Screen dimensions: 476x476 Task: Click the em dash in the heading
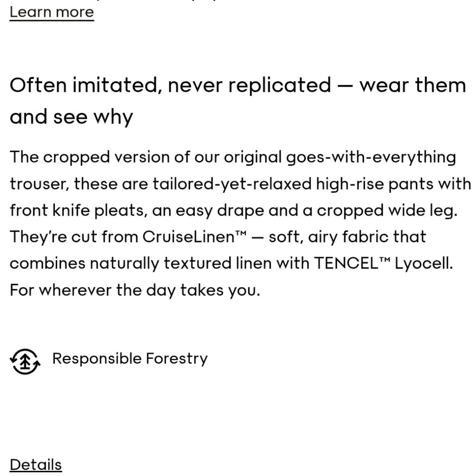tap(345, 86)
